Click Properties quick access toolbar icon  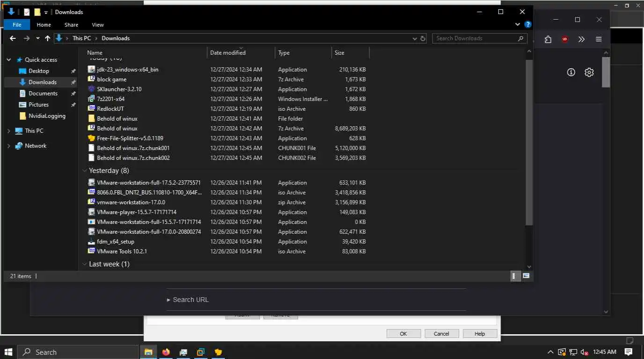pos(27,12)
